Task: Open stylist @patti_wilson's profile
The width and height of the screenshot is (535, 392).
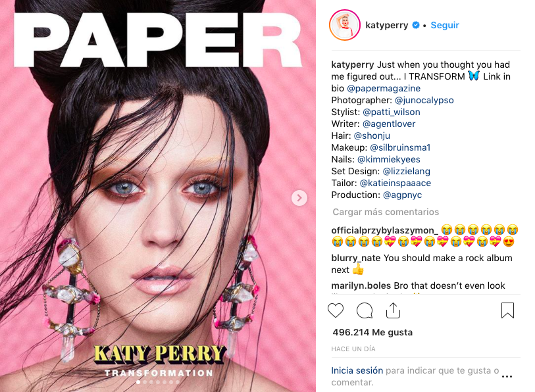Action: [x=392, y=112]
